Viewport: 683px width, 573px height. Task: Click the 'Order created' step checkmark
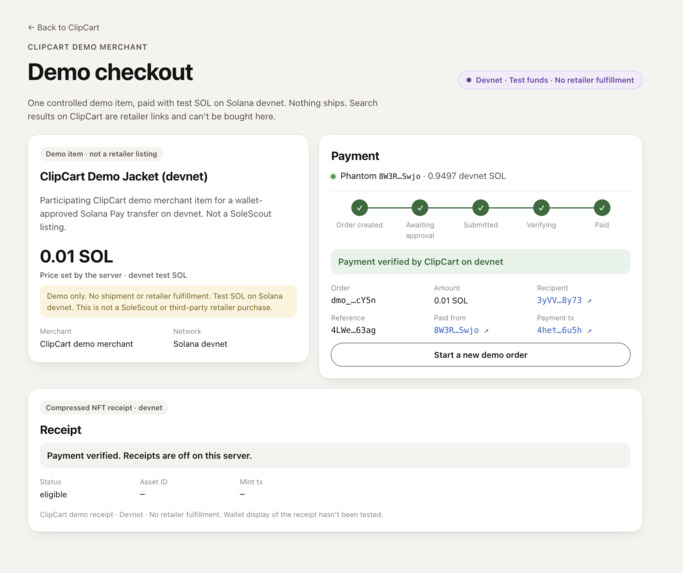[x=359, y=208]
